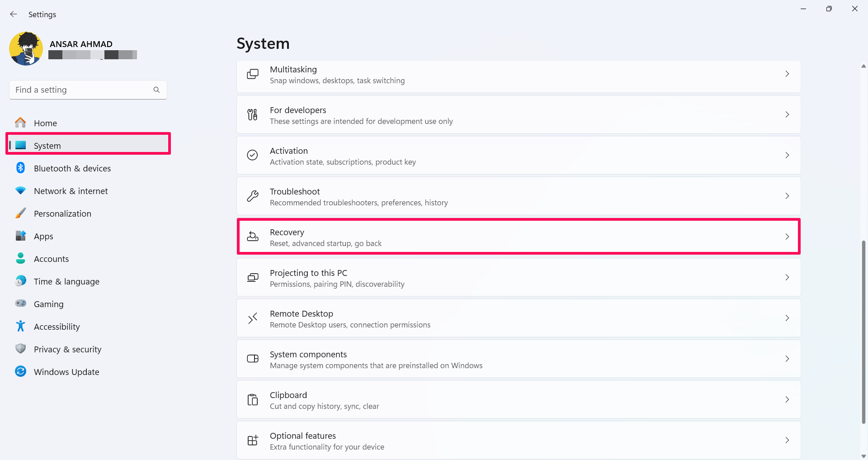Open the Home page label
868x460 pixels.
[45, 123]
